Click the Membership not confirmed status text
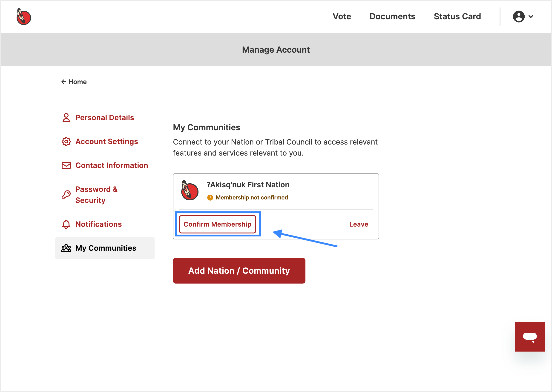Screen dimensions: 552x392 coord(252,197)
